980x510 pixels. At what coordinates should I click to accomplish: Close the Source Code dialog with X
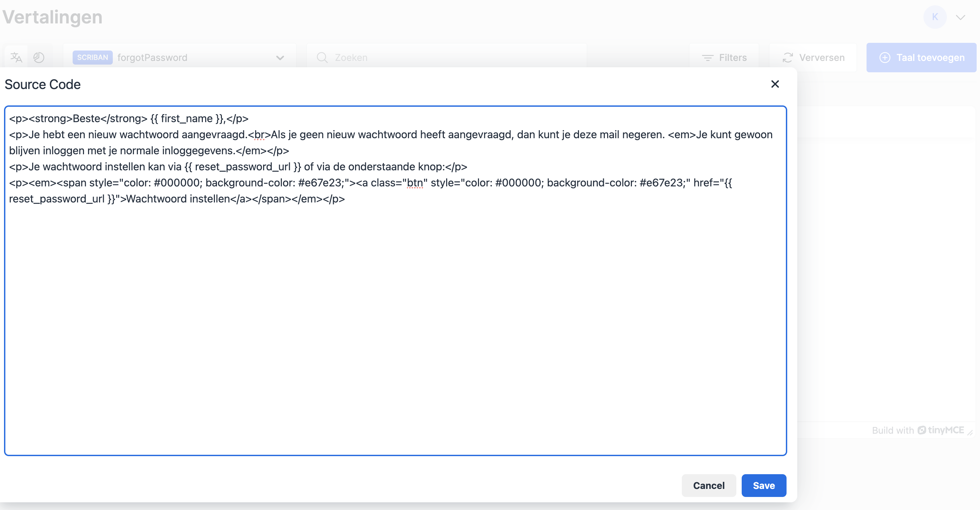click(x=775, y=84)
